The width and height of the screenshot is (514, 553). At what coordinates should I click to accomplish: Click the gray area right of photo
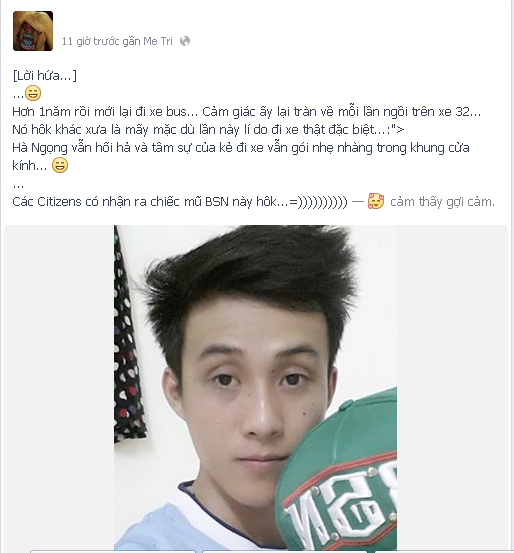(x=452, y=387)
